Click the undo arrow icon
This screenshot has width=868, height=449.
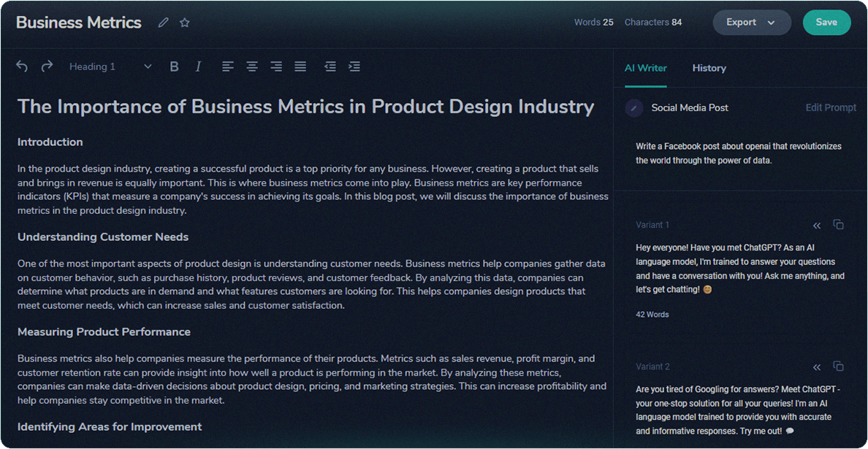coord(22,66)
